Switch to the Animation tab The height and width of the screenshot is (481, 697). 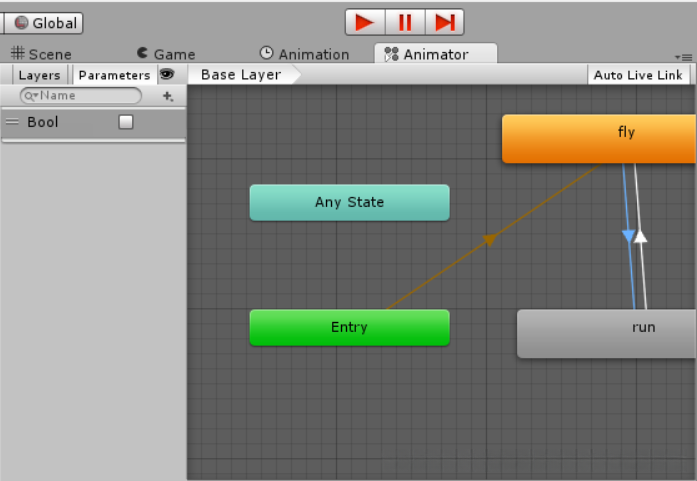304,54
